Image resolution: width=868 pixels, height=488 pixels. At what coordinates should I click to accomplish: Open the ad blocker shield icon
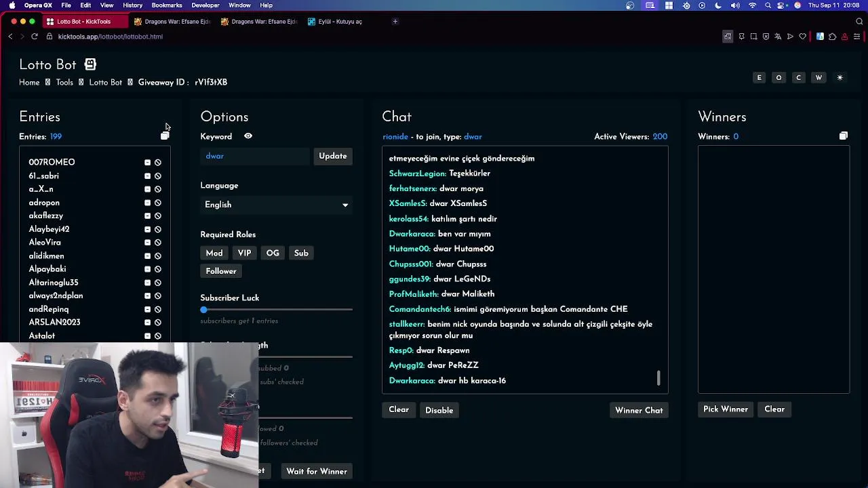pyautogui.click(x=766, y=37)
